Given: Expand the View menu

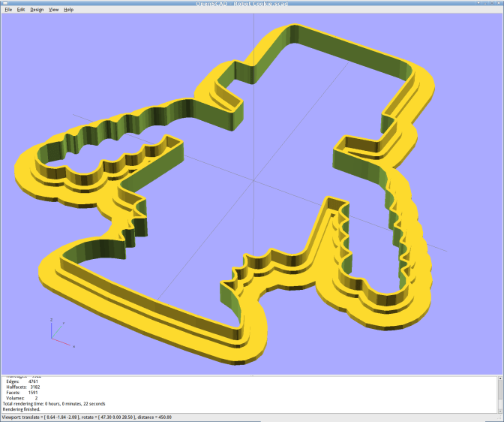Looking at the screenshot, I should tap(53, 10).
